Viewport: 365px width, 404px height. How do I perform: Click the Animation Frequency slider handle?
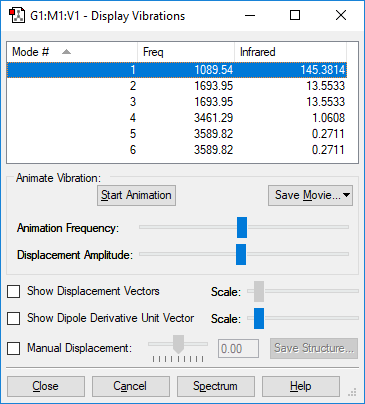click(x=242, y=227)
